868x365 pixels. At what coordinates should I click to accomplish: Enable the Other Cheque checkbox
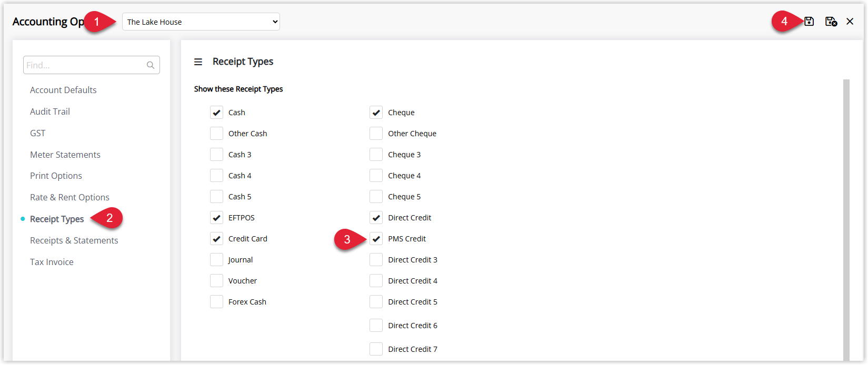point(376,134)
